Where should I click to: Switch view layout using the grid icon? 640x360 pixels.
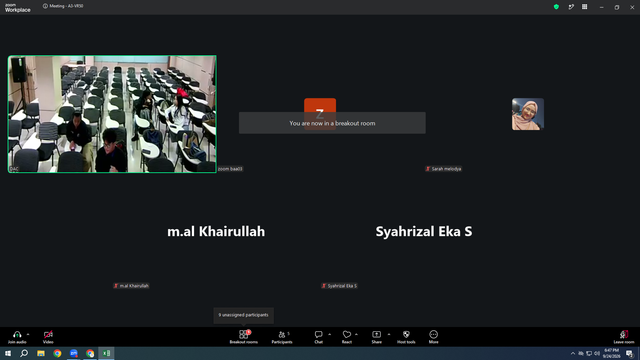(x=584, y=7)
